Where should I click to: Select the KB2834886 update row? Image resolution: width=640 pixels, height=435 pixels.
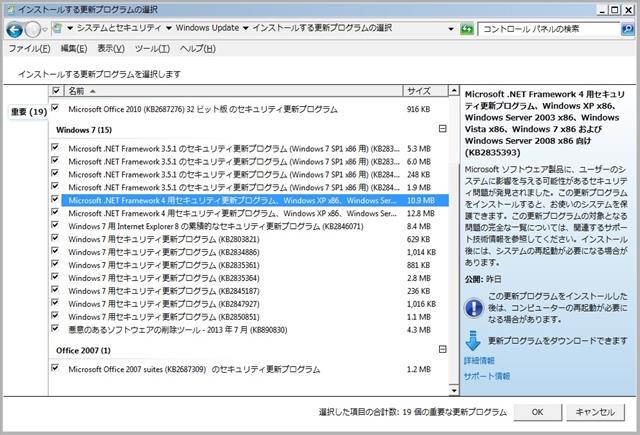tap(249, 252)
